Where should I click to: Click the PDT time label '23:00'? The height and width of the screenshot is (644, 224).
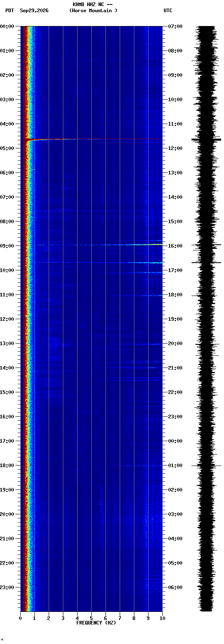(7, 587)
